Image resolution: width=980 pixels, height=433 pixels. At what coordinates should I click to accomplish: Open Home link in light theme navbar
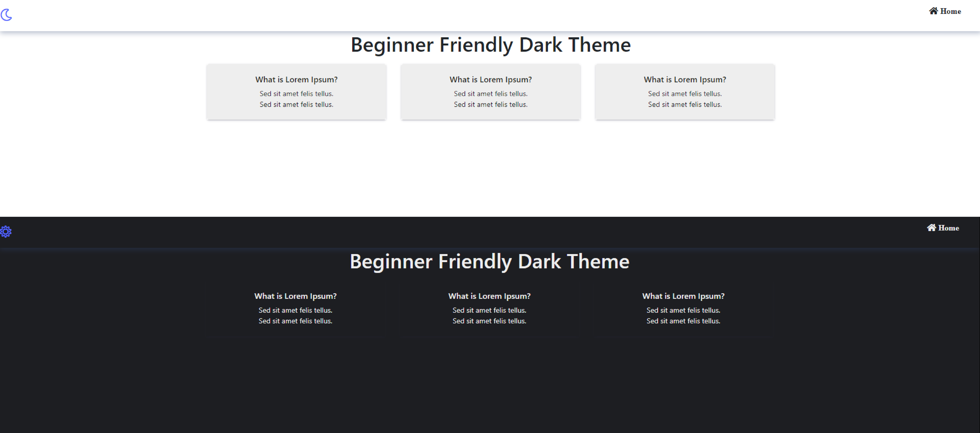pyautogui.click(x=945, y=11)
